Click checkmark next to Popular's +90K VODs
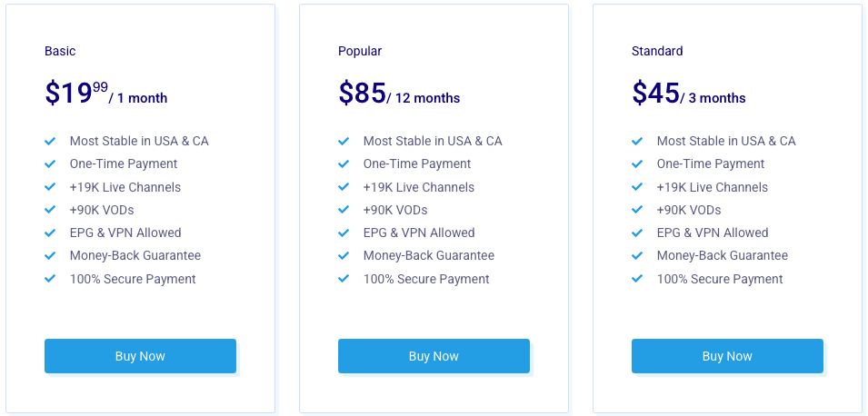Viewport: 868px width, 416px height. (x=344, y=210)
